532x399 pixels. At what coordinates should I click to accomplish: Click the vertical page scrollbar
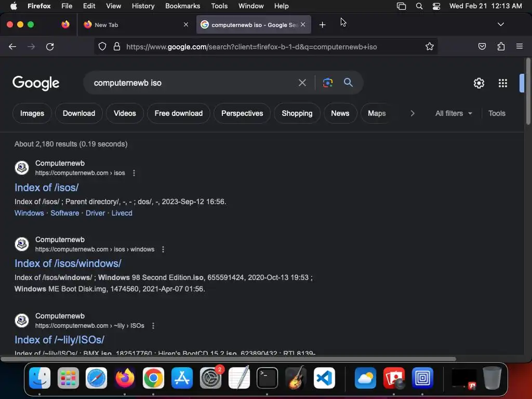528,91
